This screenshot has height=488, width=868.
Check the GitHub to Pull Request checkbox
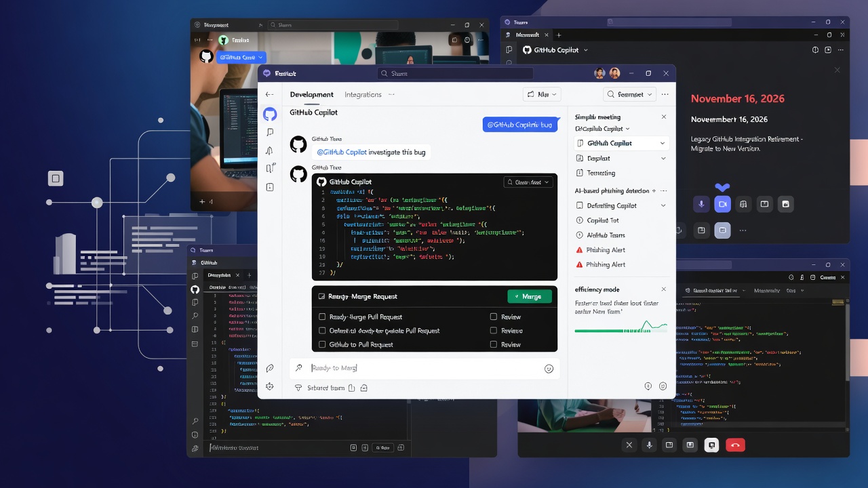click(x=322, y=344)
